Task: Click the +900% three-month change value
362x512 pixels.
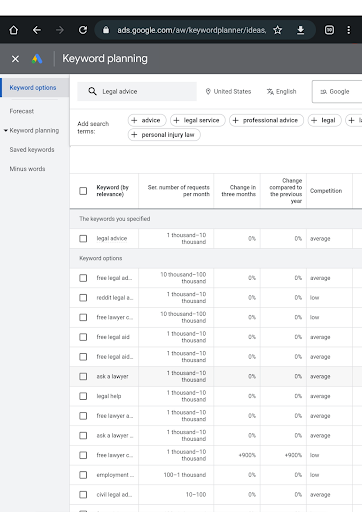Action: pyautogui.click(x=247, y=455)
